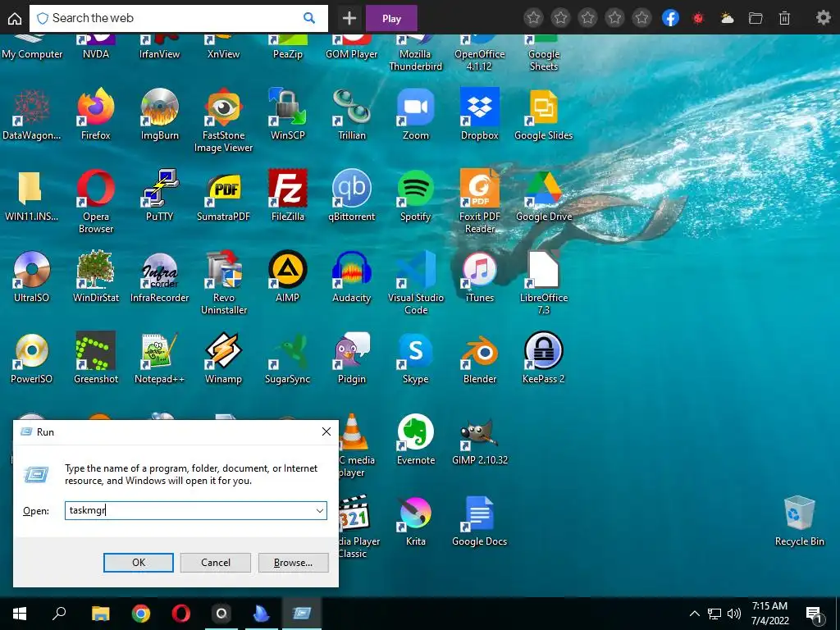Click the Search the web field
This screenshot has width=840, height=630.
pyautogui.click(x=178, y=18)
